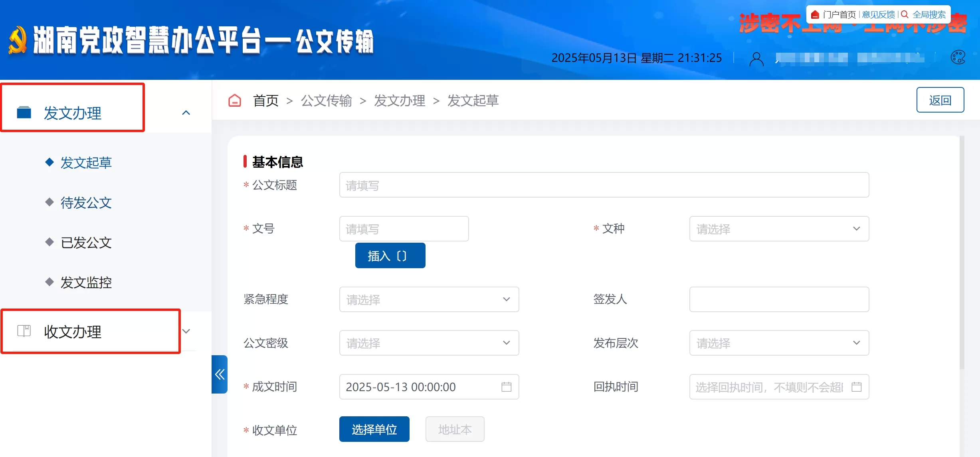Click the user profile icon
The image size is (980, 457).
tap(756, 59)
